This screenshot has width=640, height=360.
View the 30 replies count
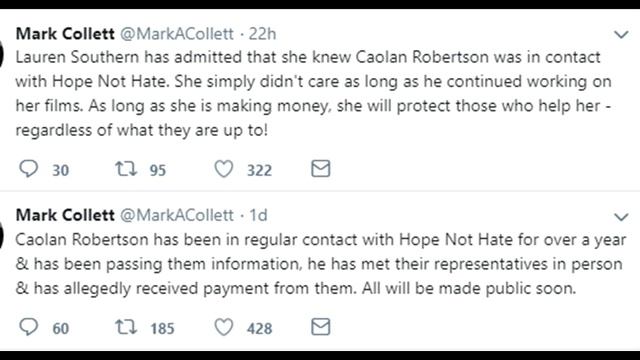[60, 170]
